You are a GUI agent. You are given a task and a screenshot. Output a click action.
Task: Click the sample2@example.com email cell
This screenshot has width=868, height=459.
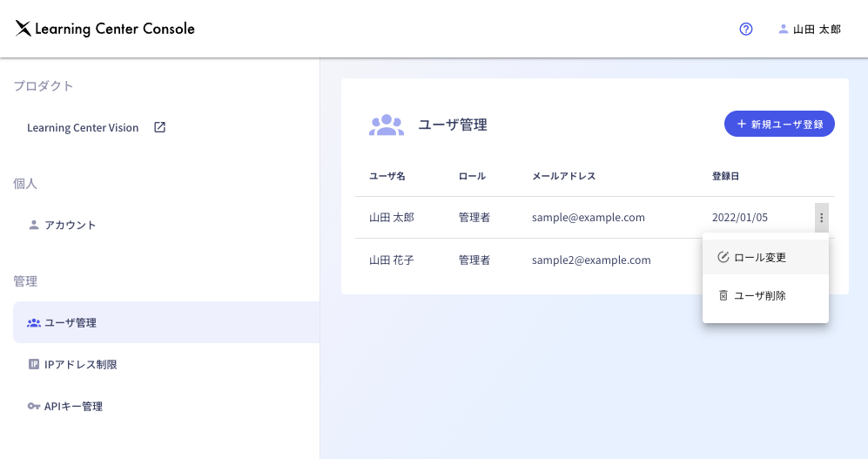pyautogui.click(x=591, y=260)
